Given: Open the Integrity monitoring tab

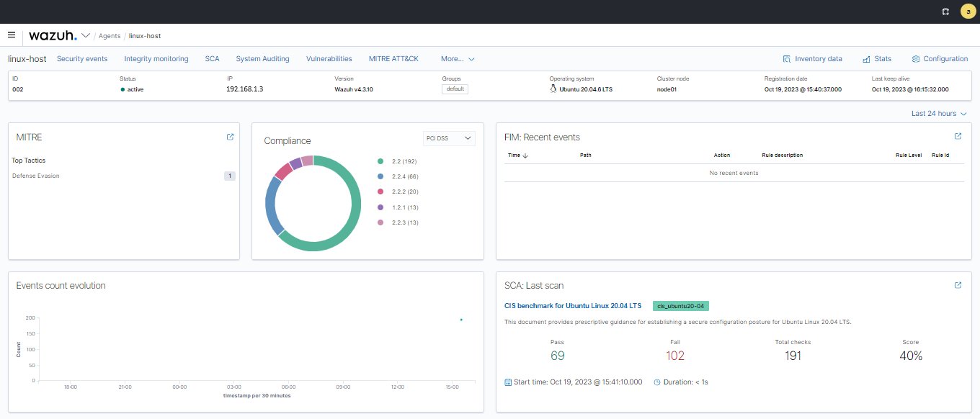Looking at the screenshot, I should (156, 59).
